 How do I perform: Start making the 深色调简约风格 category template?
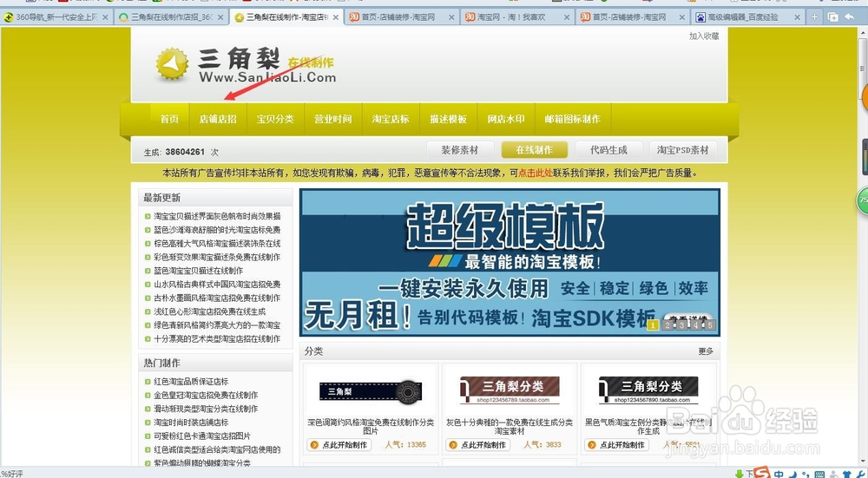pyautogui.click(x=339, y=445)
